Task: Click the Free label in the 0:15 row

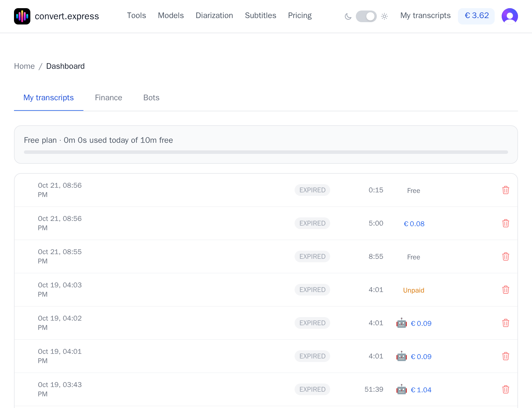Action: tap(414, 191)
